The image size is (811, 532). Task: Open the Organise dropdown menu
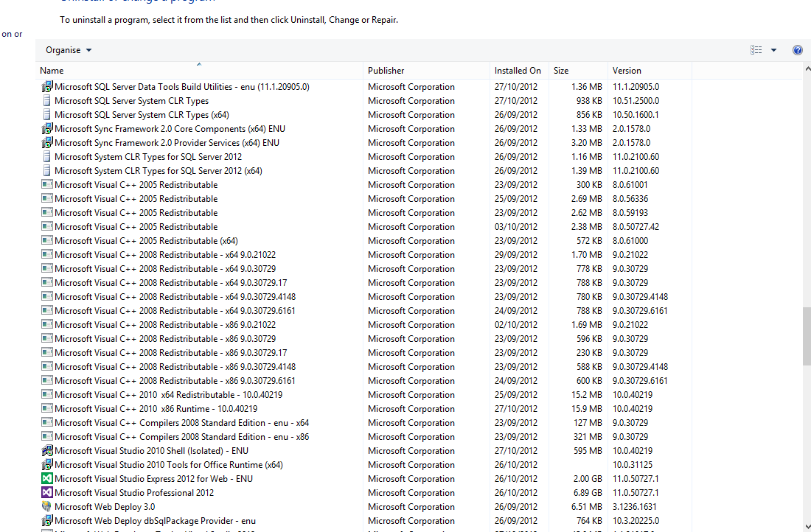pyautogui.click(x=69, y=50)
